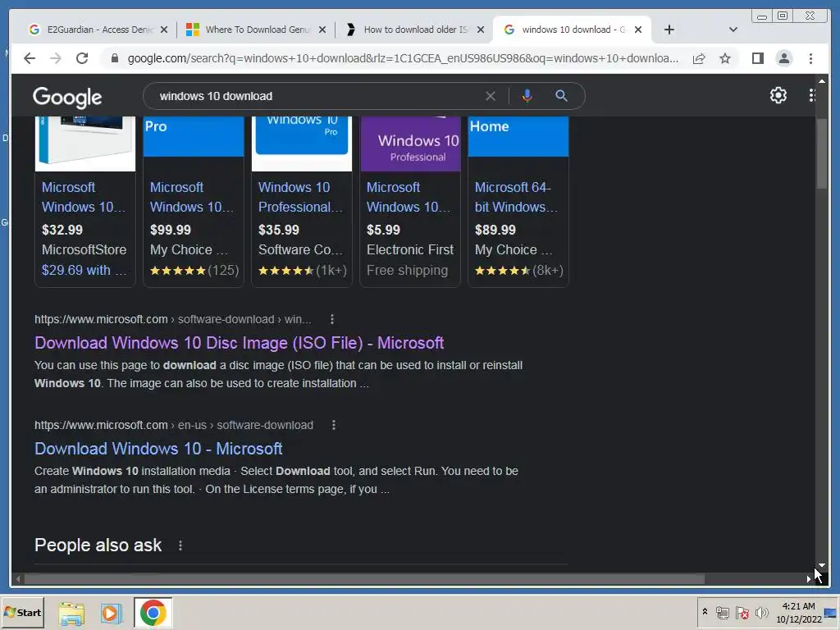840x630 pixels.
Task: Close the How to download older ISO tab
Action: 481,30
